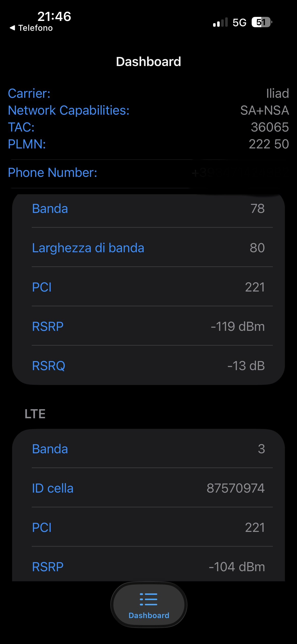Tap the ID cella 87570974 row

[x=148, y=488]
